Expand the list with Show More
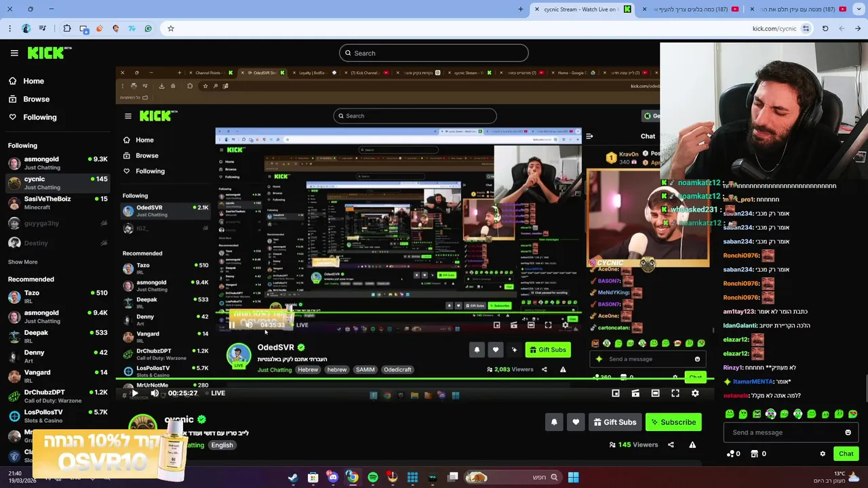The width and height of the screenshot is (868, 488). click(x=22, y=262)
